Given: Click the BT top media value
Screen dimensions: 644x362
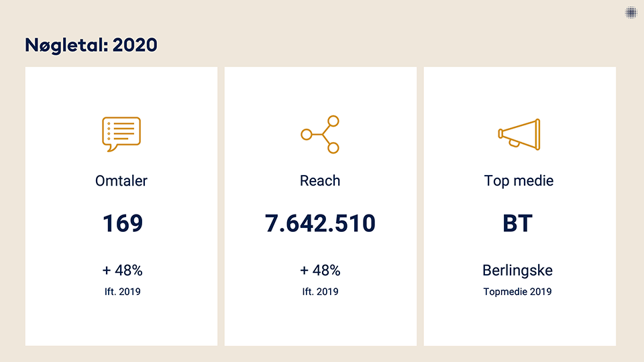Looking at the screenshot, I should [x=517, y=223].
